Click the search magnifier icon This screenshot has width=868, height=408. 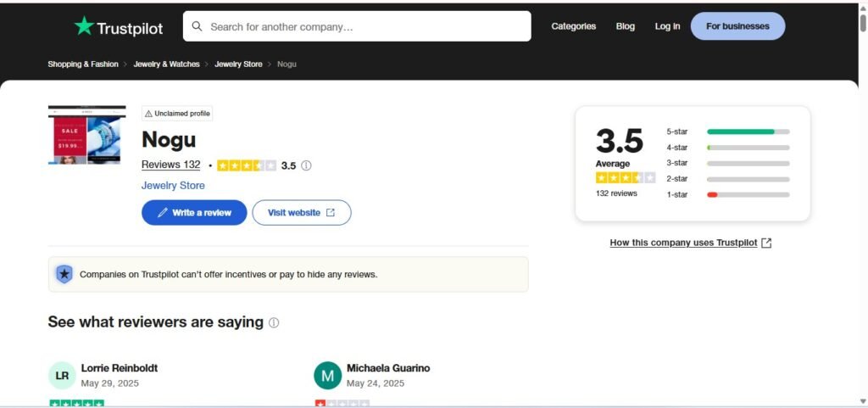(x=197, y=26)
